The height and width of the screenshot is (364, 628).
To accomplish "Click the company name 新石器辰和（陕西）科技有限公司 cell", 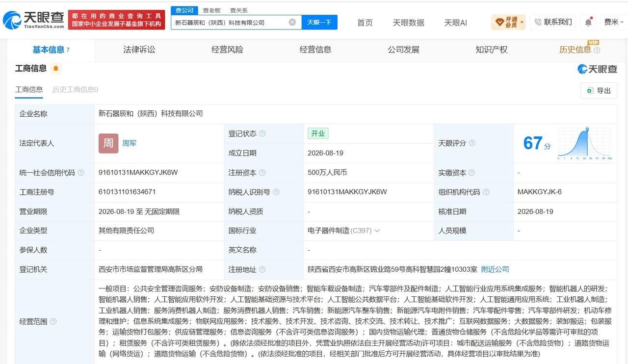I will pyautogui.click(x=151, y=113).
